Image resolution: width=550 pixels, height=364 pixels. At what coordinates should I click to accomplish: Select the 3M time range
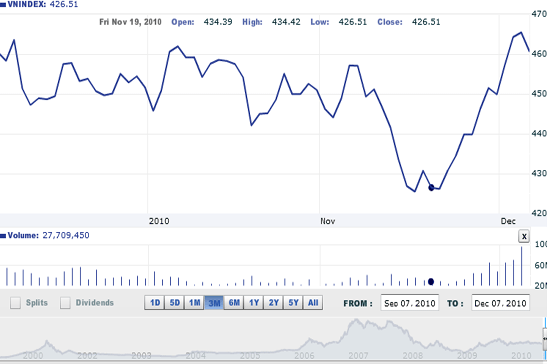click(x=214, y=303)
